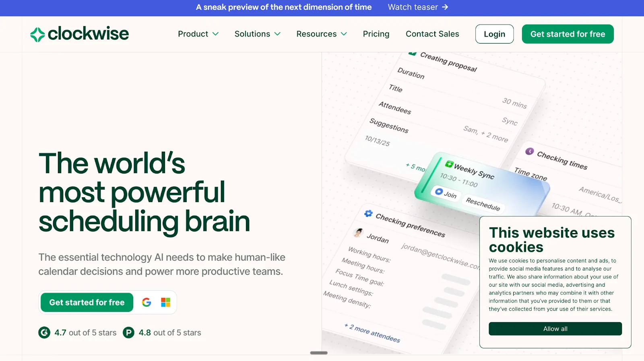Click header Get started for free button
Viewport: 644px width, 361px height.
pos(568,34)
